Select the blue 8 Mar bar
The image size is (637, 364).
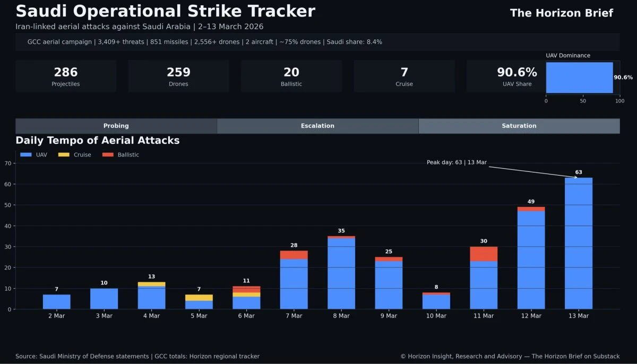click(341, 274)
